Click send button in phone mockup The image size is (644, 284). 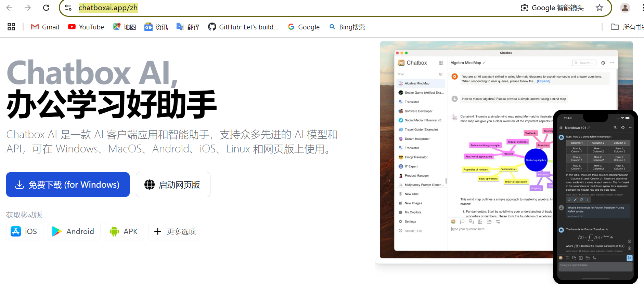pyautogui.click(x=630, y=258)
